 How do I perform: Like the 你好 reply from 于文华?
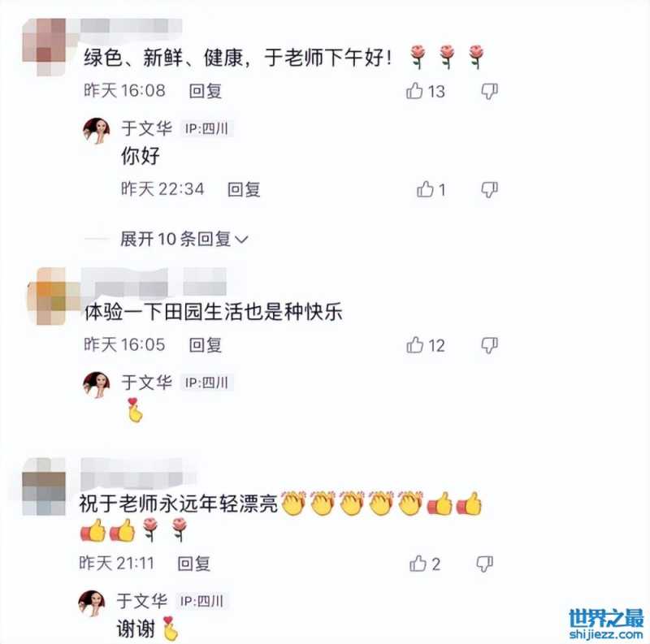(x=425, y=189)
